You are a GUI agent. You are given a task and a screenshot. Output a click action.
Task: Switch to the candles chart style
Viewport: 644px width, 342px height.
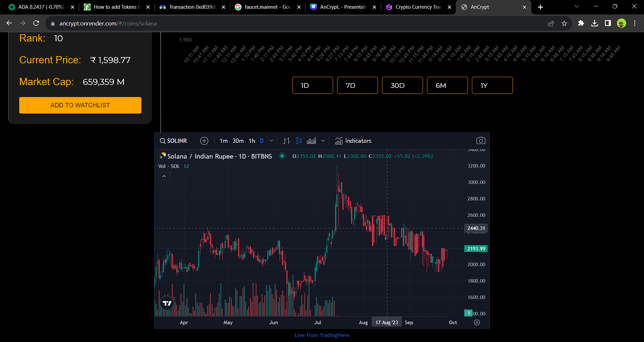pos(299,141)
